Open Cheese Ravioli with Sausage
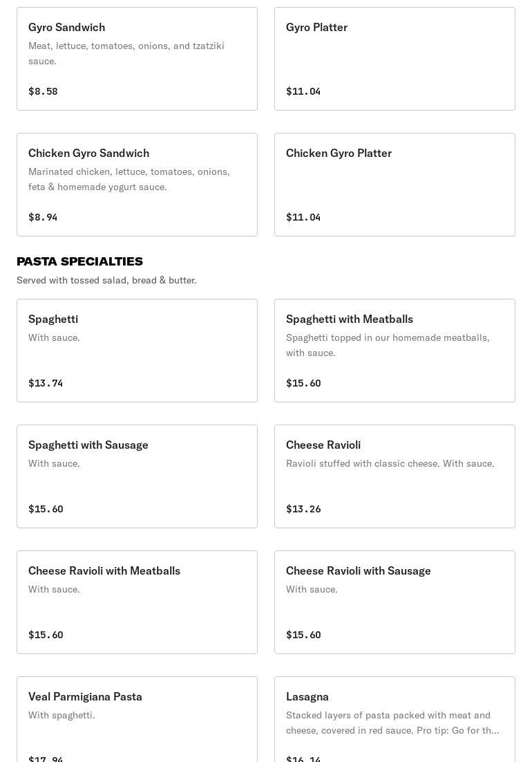Viewport: 532px width, 762px height. [395, 602]
